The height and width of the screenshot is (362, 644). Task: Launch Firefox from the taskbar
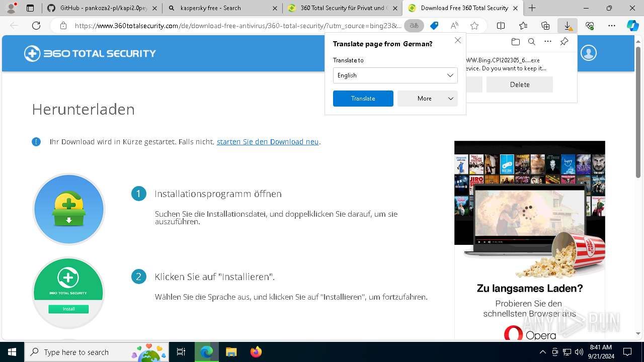(256, 352)
